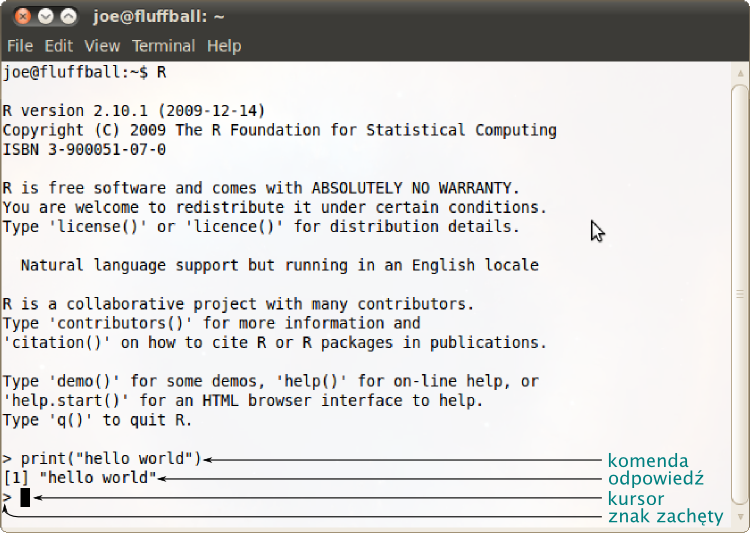Click the R version 2.10.1 line

coord(133,111)
